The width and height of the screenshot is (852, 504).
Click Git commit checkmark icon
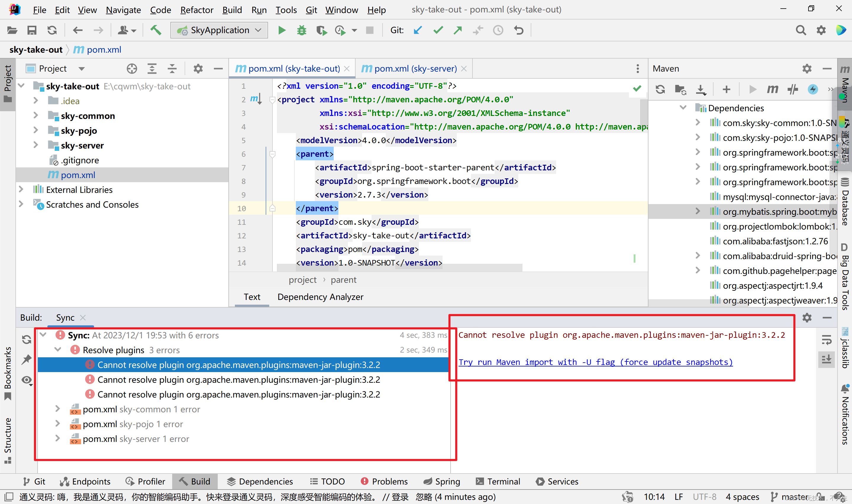438,30
